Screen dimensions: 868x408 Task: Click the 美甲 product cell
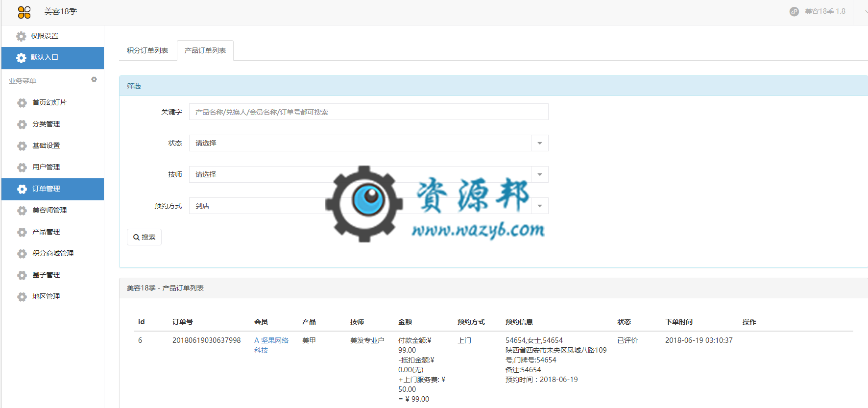point(309,340)
